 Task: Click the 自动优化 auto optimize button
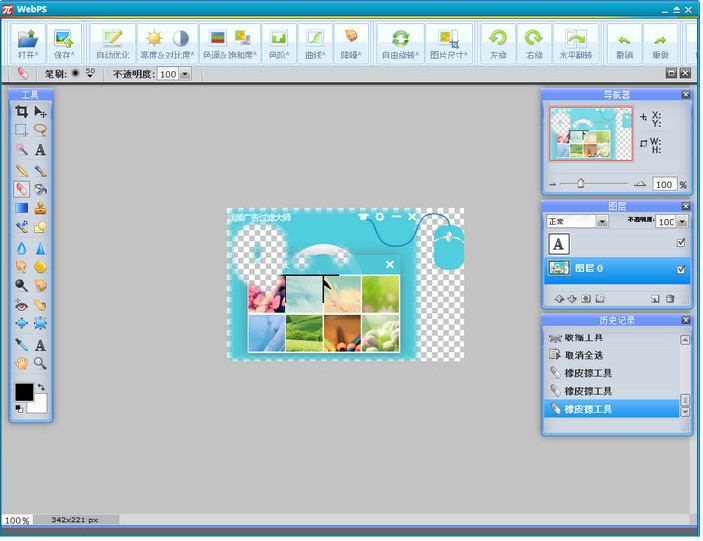point(112,44)
